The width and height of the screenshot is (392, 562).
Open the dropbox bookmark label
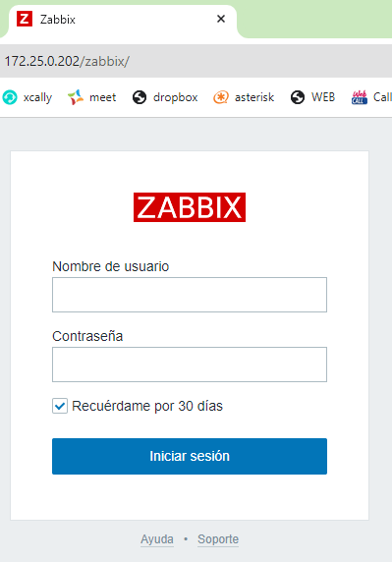click(x=176, y=97)
